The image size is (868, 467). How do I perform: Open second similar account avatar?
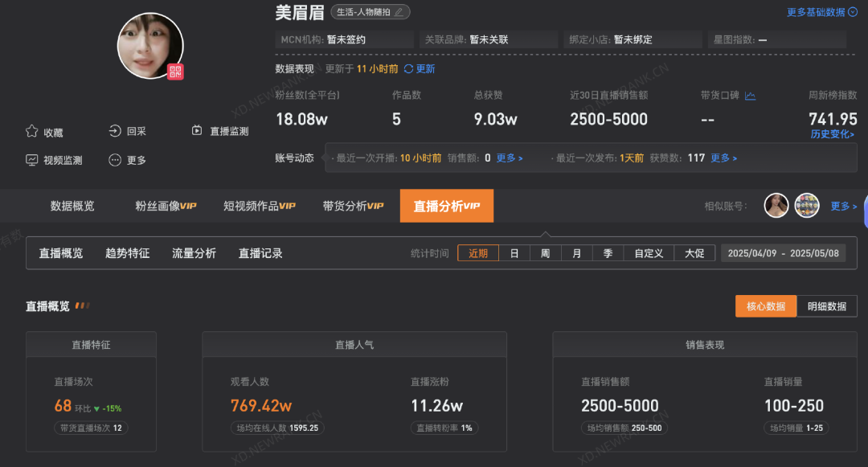(807, 205)
